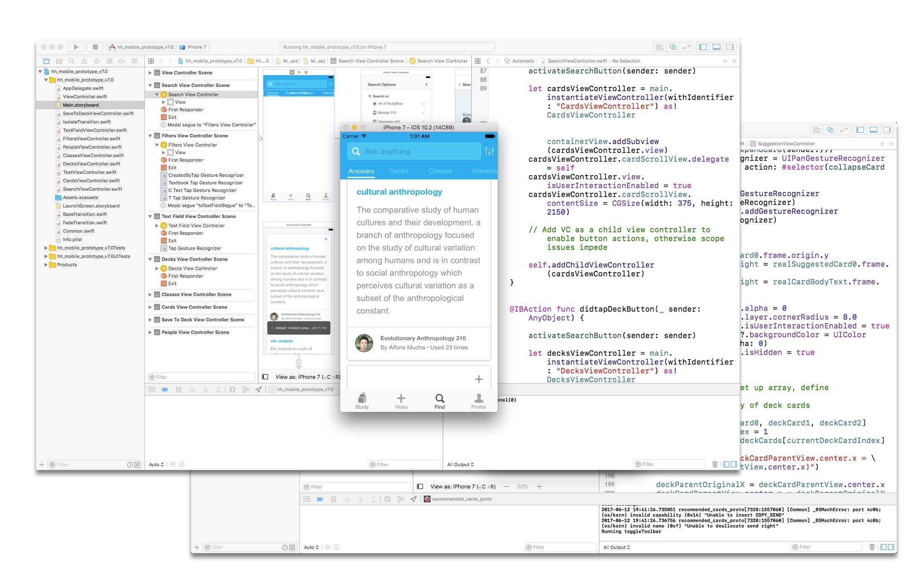Open the All Output dropdown in front window
The image size is (924, 588).
click(460, 465)
